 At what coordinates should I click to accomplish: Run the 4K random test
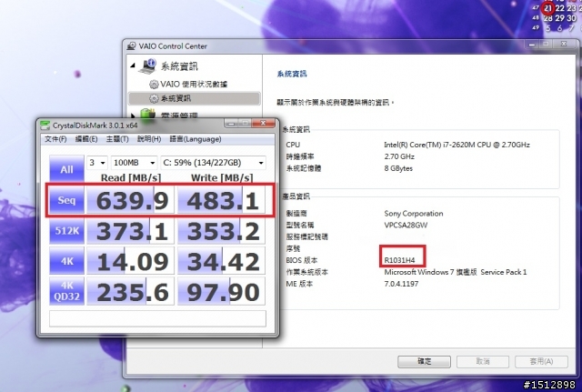[66, 261]
